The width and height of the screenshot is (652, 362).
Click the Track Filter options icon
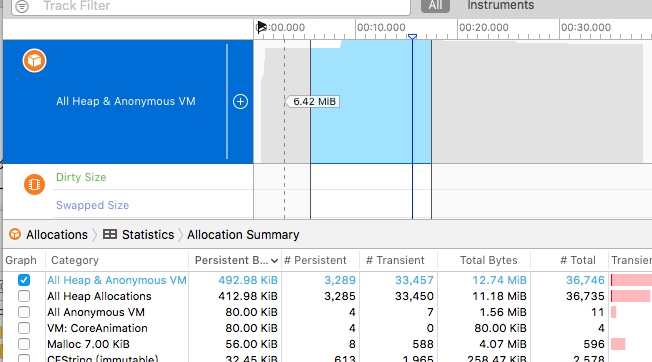(x=22, y=6)
